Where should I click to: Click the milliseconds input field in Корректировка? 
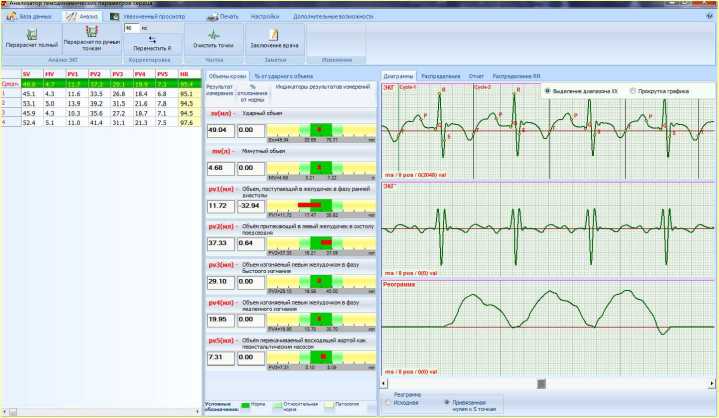click(131, 29)
